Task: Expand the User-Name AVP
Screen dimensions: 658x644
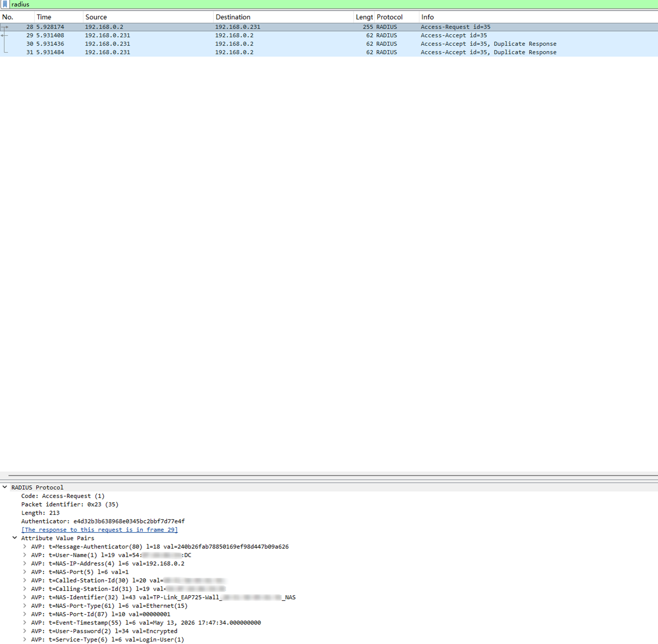Action: point(24,555)
